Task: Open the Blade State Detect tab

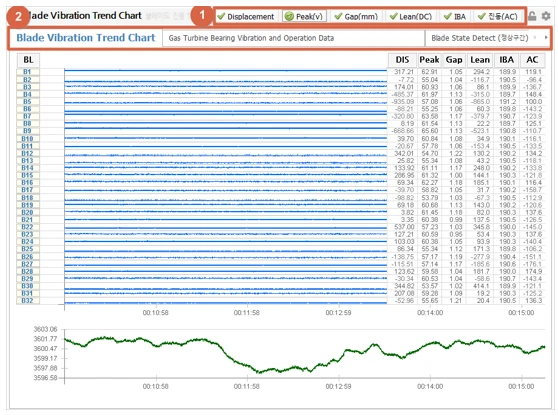Action: pos(479,38)
